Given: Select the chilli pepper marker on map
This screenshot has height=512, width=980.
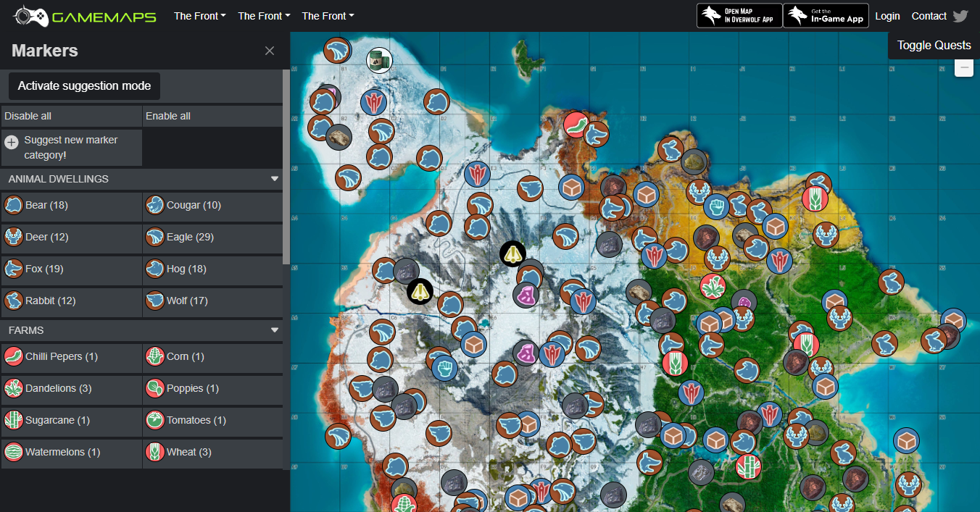Looking at the screenshot, I should click(576, 125).
